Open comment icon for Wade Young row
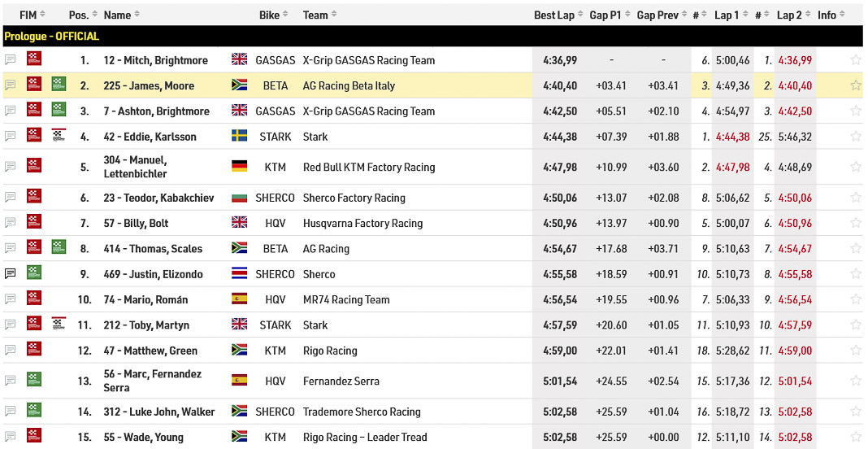This screenshot has width=868, height=449. point(10,436)
